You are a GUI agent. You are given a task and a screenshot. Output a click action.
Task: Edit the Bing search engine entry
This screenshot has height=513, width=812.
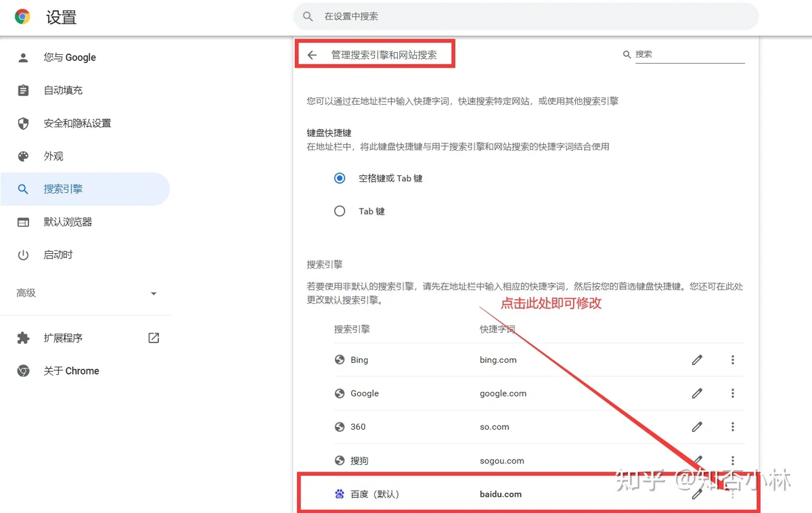(x=697, y=360)
